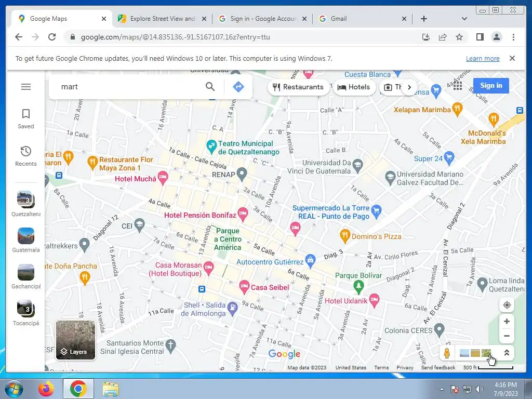Click the first photo in the imagery strip
The image size is (532, 399).
coord(464,353)
